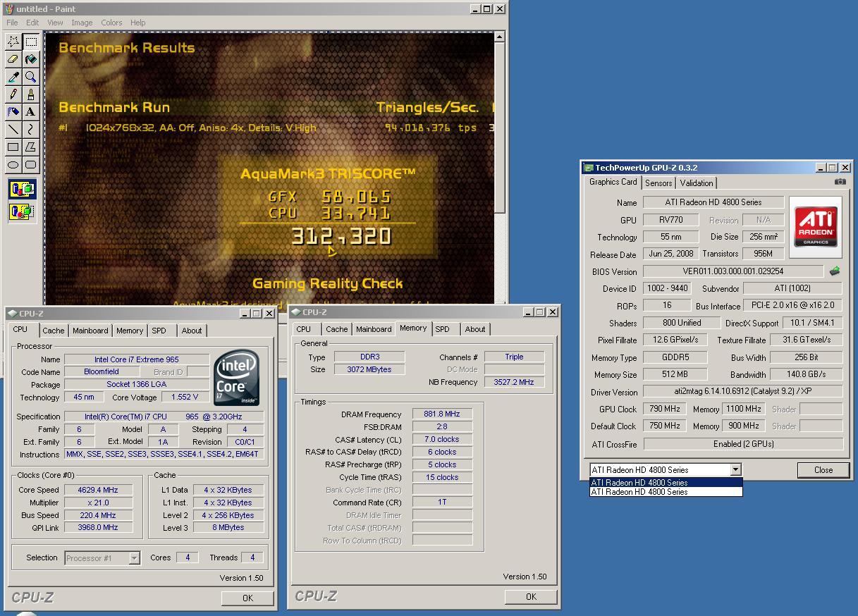
Task: Select the Pick Color eyedropper tool
Action: 13,77
